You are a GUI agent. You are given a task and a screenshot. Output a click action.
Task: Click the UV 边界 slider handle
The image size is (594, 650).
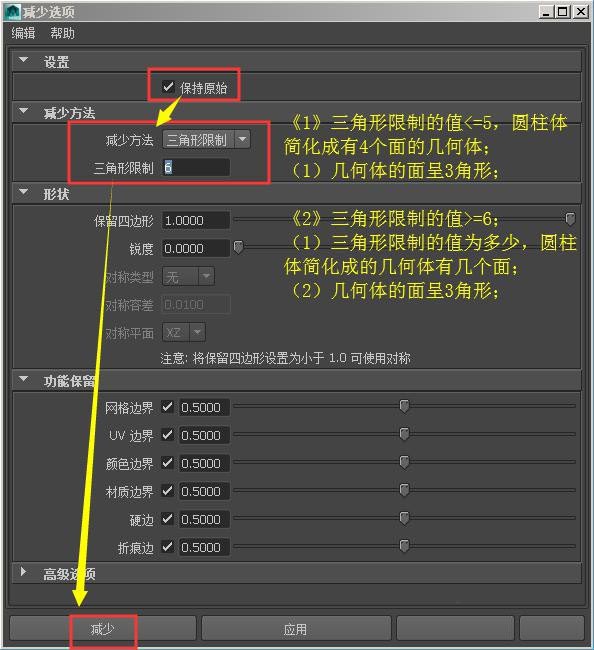404,434
